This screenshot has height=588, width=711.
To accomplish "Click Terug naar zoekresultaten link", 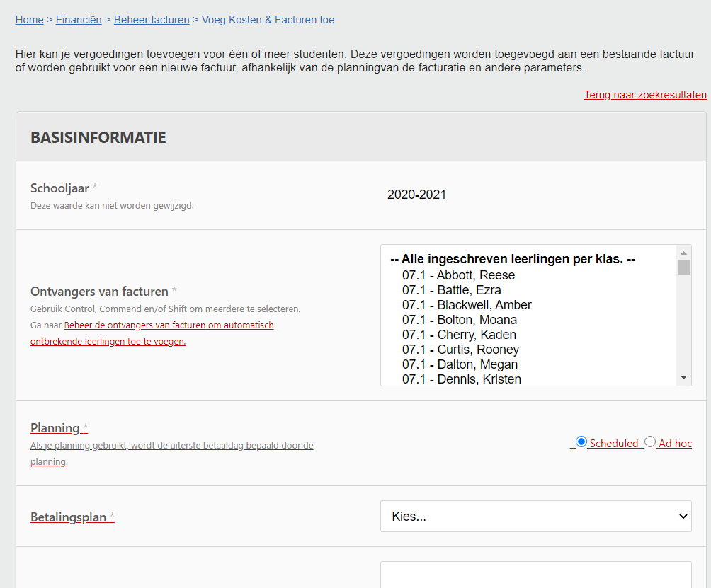I will click(645, 95).
